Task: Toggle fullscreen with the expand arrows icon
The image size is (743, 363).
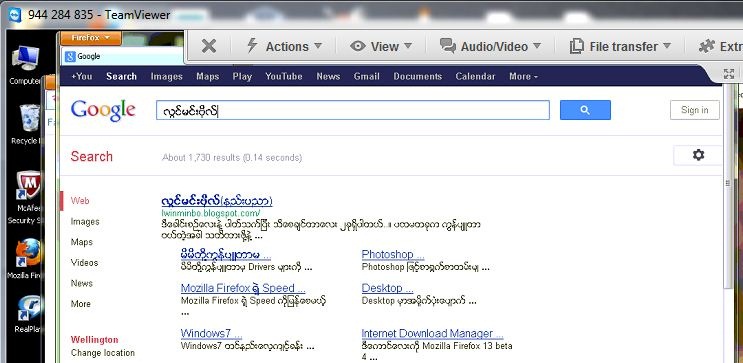Action: (x=729, y=74)
